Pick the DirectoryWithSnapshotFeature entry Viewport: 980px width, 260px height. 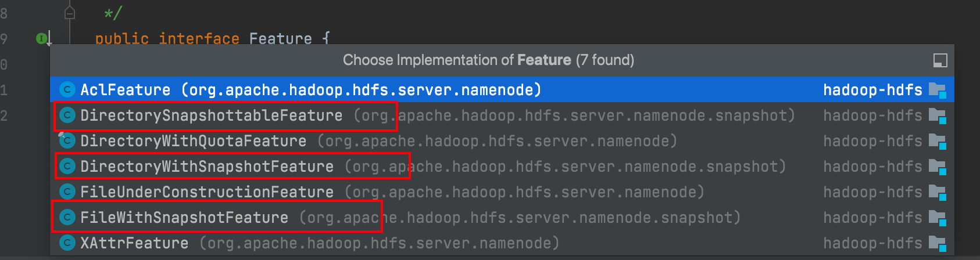coord(206,167)
